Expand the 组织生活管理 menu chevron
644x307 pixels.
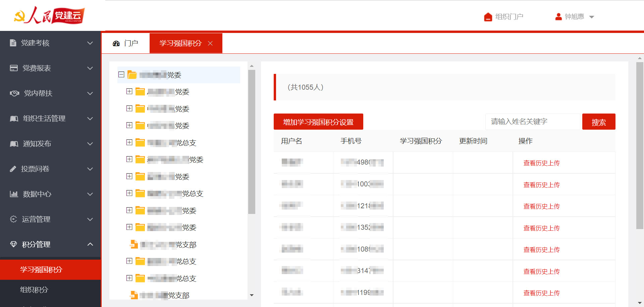click(90, 118)
